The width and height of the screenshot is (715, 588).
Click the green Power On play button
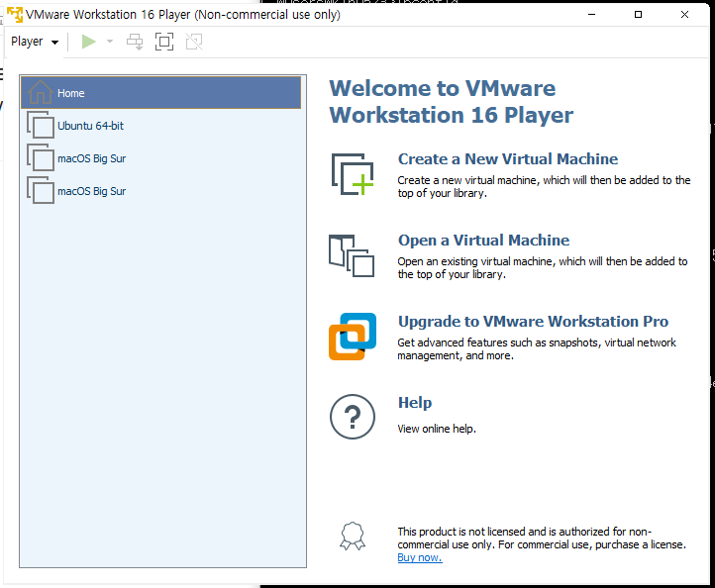click(88, 42)
